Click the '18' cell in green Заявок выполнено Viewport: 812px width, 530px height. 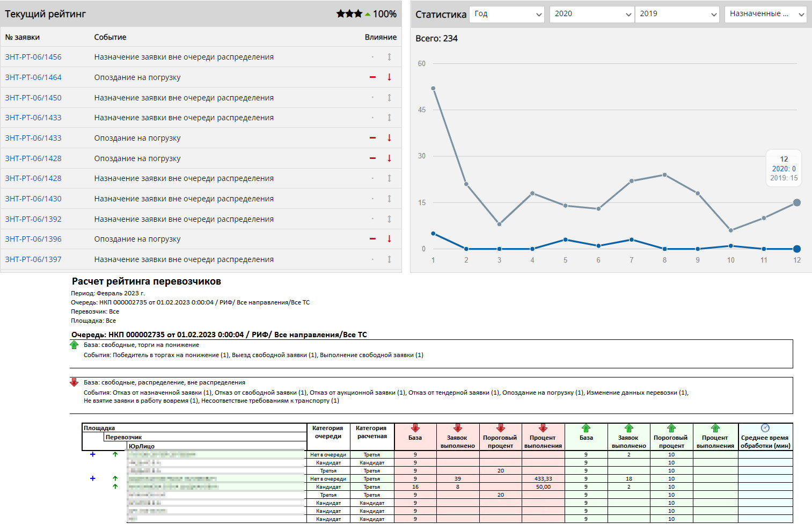pos(629,478)
